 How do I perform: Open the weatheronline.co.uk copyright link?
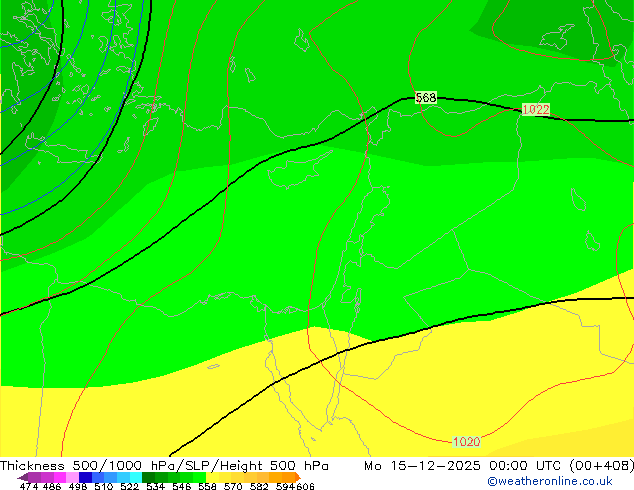point(550,481)
